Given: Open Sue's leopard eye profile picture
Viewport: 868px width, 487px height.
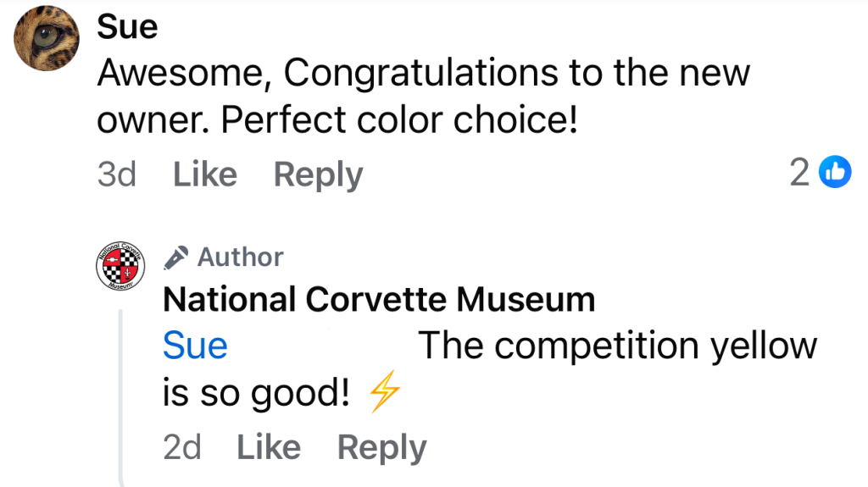Looking at the screenshot, I should (44, 36).
